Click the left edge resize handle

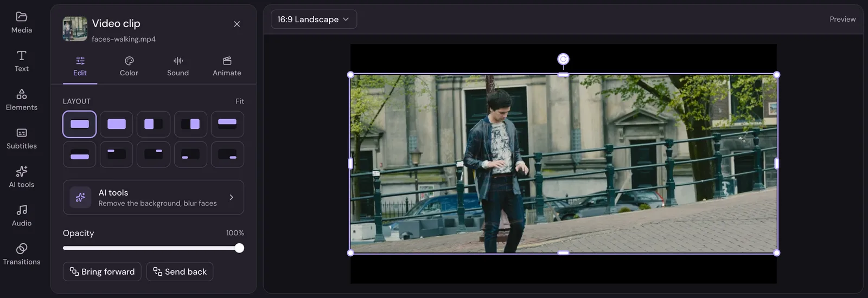pos(350,163)
